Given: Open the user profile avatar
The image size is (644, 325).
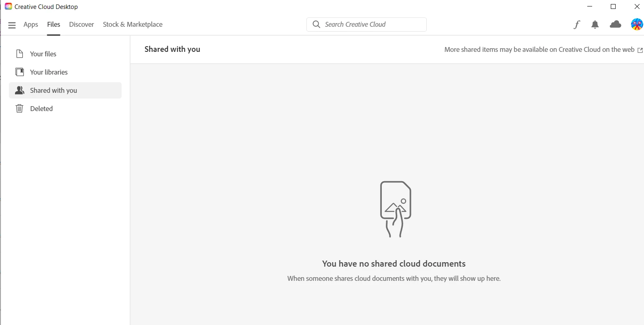Looking at the screenshot, I should 637,24.
